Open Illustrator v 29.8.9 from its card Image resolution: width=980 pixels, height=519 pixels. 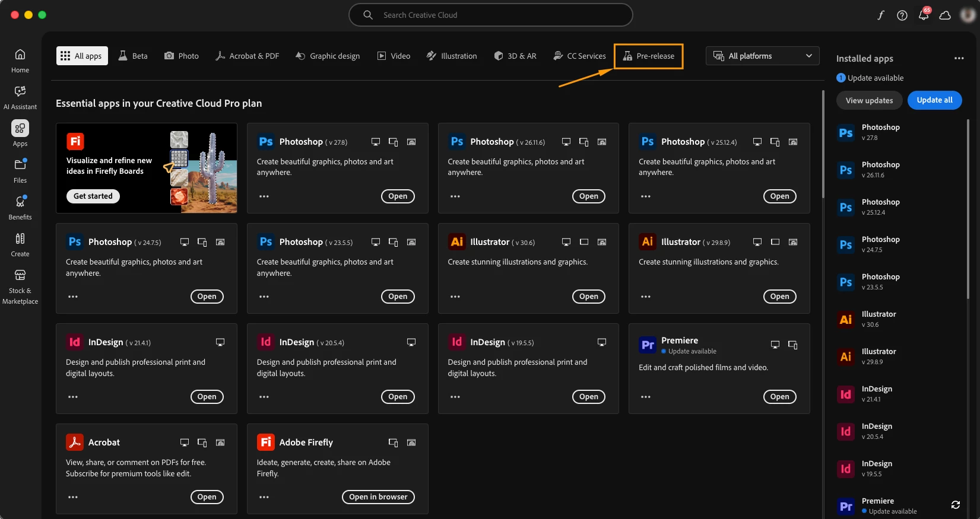pyautogui.click(x=780, y=297)
